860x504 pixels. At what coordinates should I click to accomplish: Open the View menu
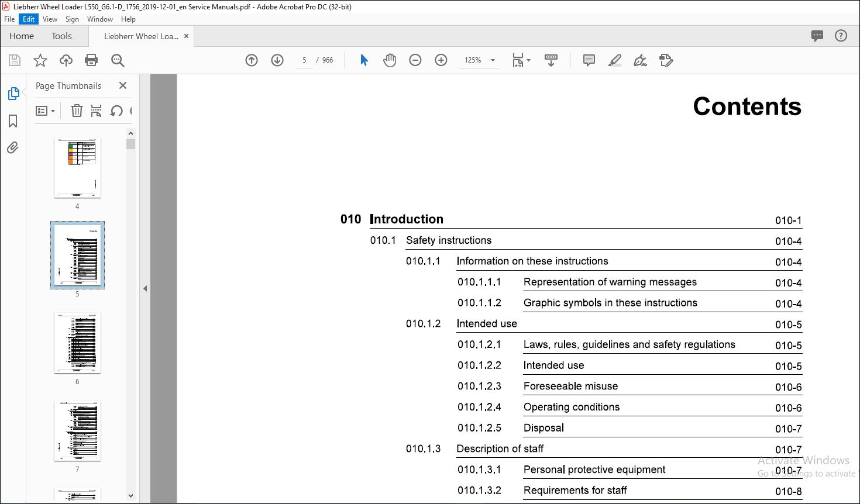pos(50,19)
